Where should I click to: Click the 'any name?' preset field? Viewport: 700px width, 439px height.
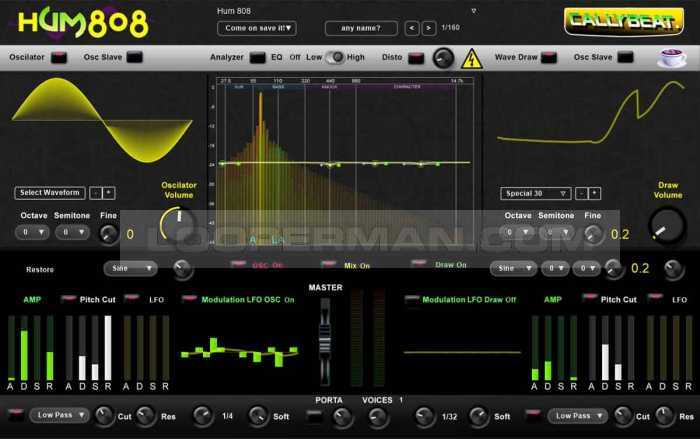pos(361,28)
